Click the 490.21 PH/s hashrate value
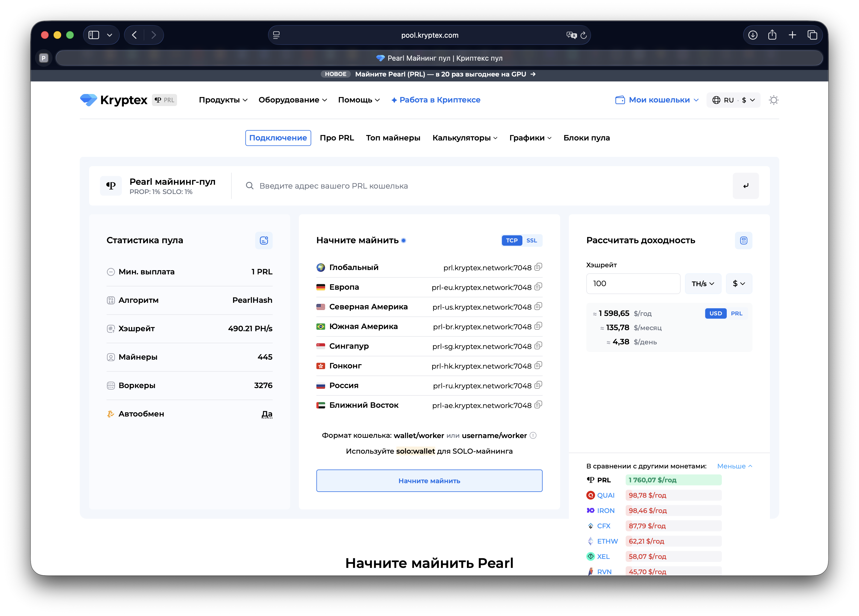 click(250, 328)
